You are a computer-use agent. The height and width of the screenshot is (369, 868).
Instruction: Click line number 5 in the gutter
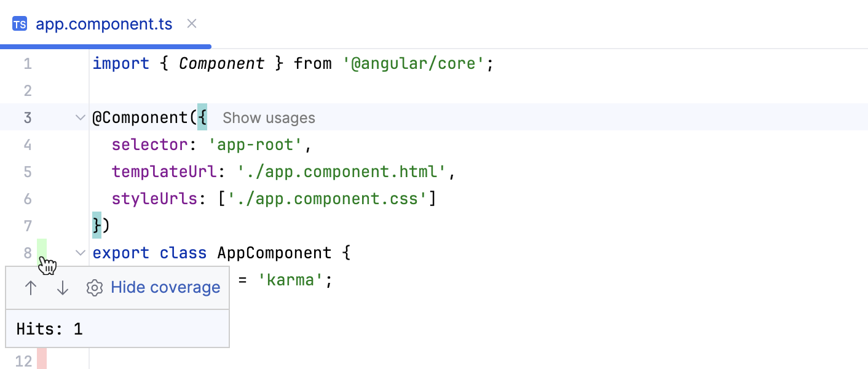coord(28,172)
